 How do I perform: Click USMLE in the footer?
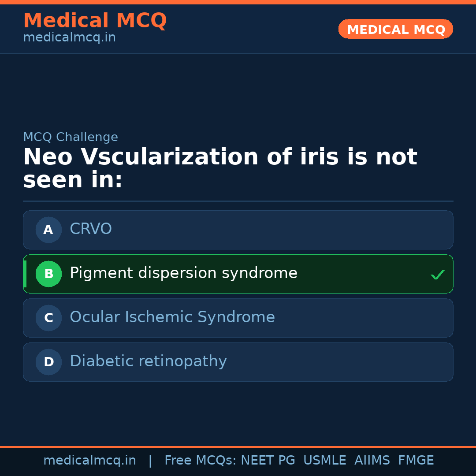click(324, 461)
